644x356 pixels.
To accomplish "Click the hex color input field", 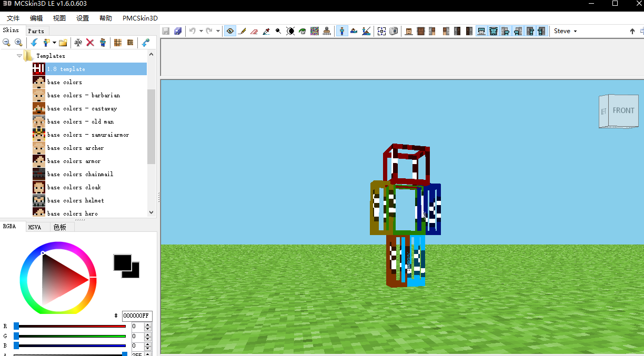I will click(x=137, y=316).
